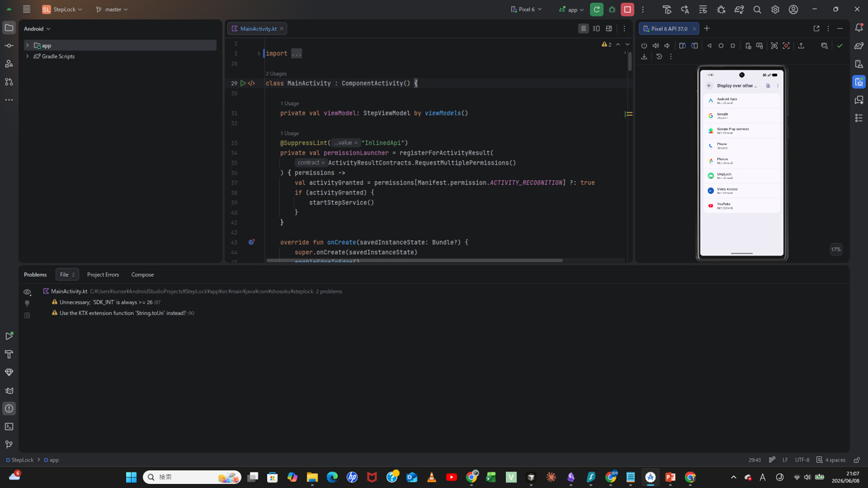
Task: Open the Pull Requests tool window
Action: click(x=9, y=81)
